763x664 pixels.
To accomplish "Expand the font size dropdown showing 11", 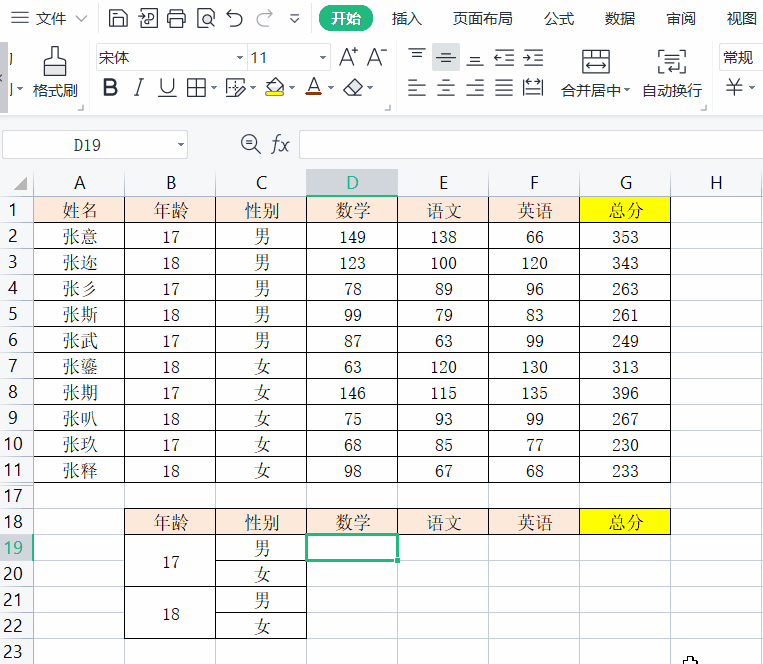I will (322, 58).
